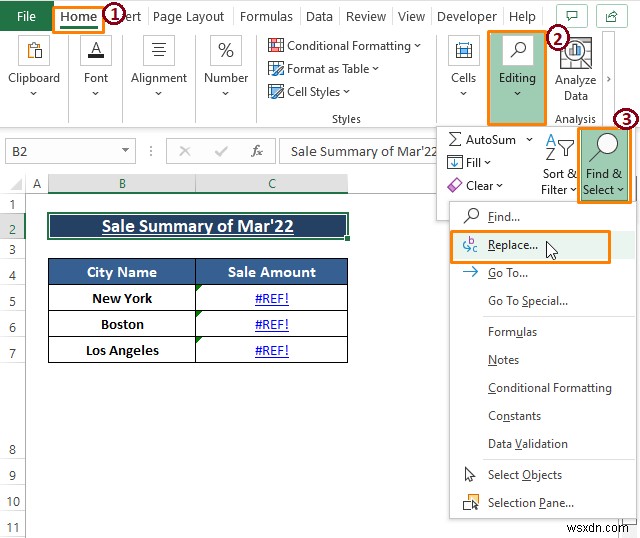640x538 pixels.
Task: Open the Clipboard paste icon
Action: click(x=34, y=51)
